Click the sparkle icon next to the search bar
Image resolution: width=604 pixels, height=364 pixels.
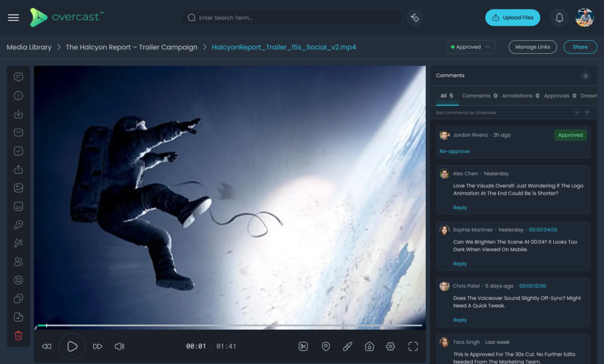coord(414,18)
